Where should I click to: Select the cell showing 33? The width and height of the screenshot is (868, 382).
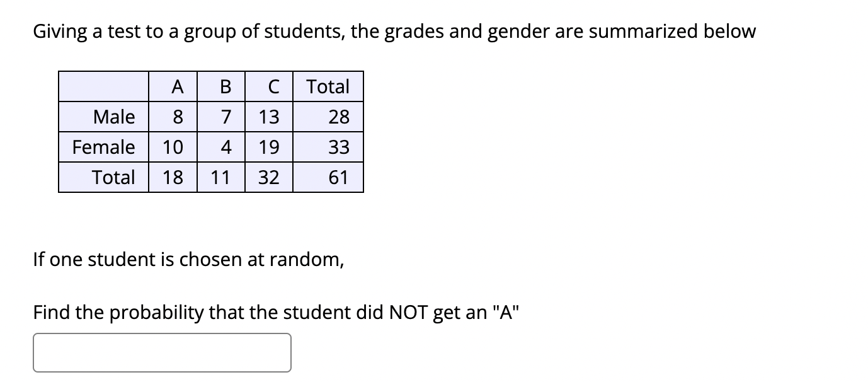click(x=338, y=147)
